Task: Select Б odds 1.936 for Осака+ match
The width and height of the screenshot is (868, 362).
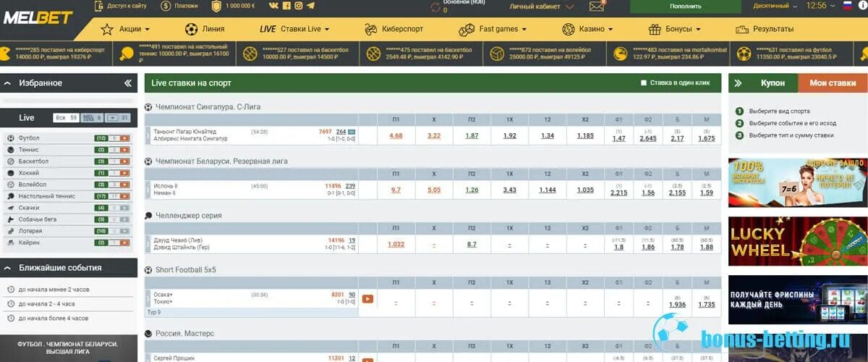Action: coord(677,304)
